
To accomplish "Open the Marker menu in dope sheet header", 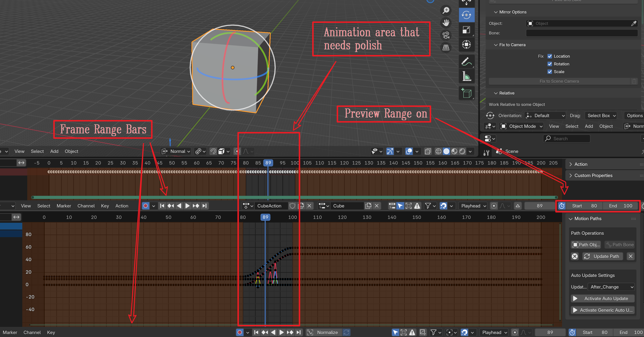I will (x=64, y=206).
